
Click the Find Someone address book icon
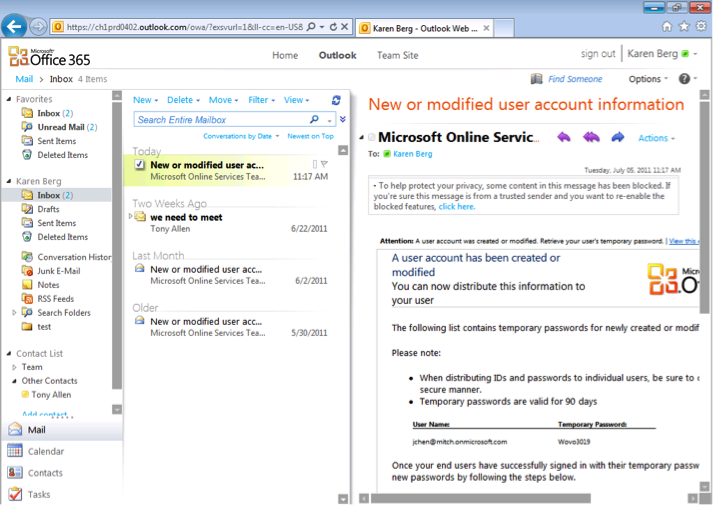pos(537,79)
